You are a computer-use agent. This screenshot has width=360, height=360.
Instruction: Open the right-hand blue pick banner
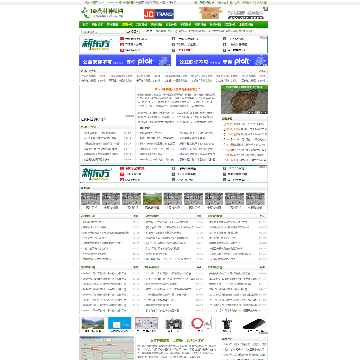click(x=222, y=60)
